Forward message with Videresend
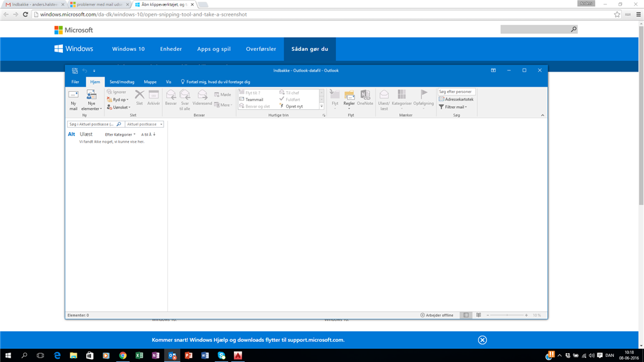Screen dimensions: 644x362 202,98
